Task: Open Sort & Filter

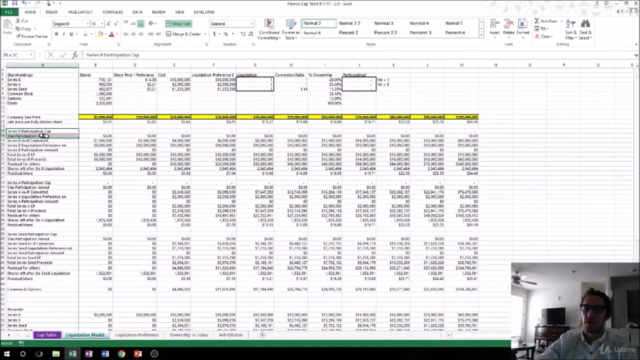Action: point(570,29)
